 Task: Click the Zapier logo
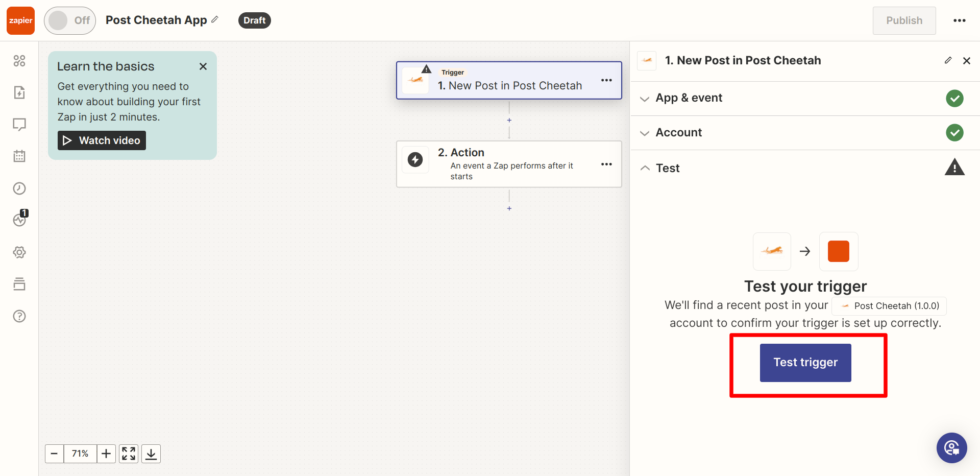[x=20, y=20]
